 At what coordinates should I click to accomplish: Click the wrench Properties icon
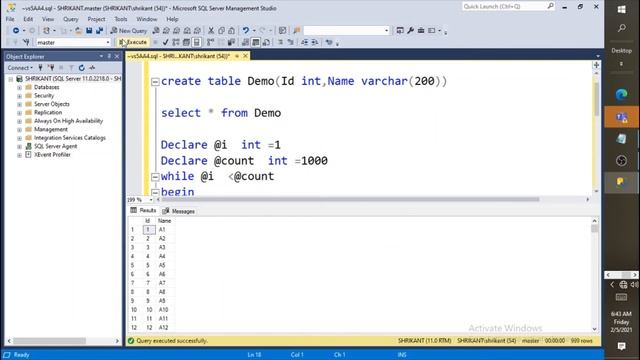(x=410, y=31)
